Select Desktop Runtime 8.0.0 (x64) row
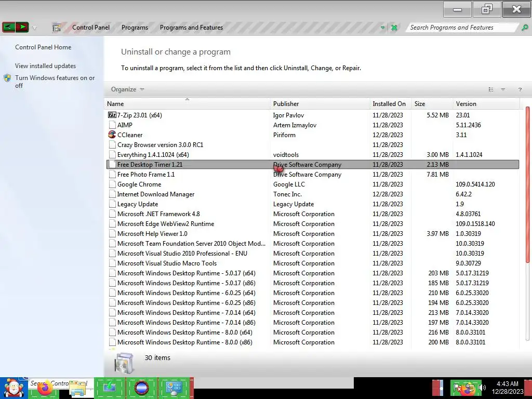 pyautogui.click(x=312, y=332)
